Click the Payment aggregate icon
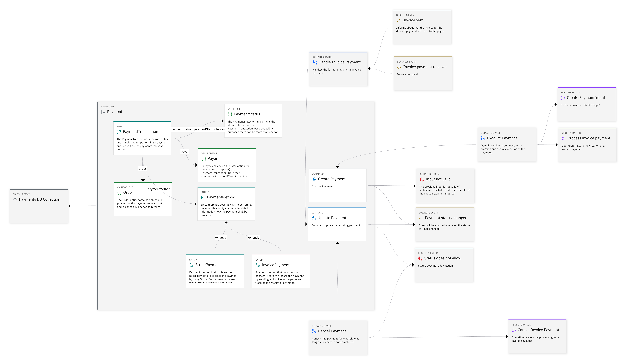626x364 pixels. click(x=103, y=112)
